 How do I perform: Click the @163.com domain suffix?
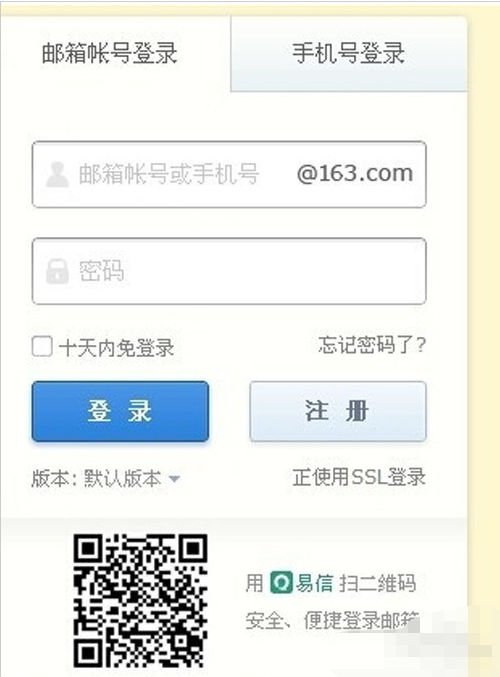[355, 174]
